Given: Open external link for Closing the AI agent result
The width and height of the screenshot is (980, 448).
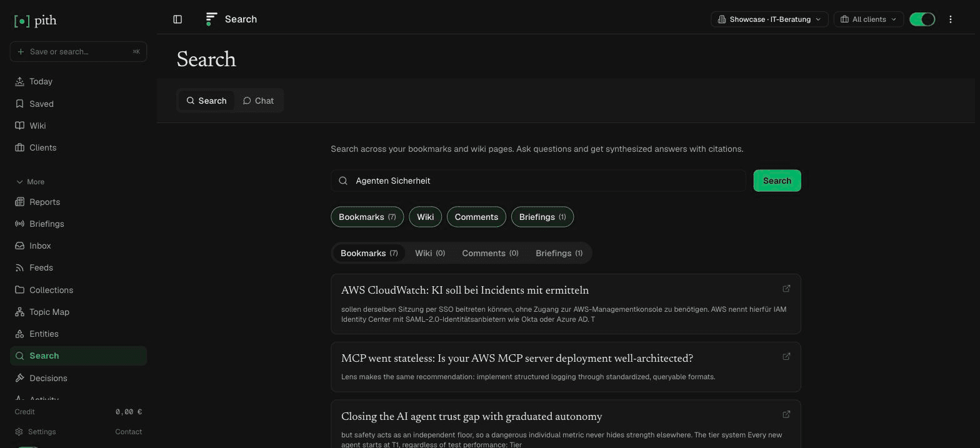Looking at the screenshot, I should pos(786,414).
